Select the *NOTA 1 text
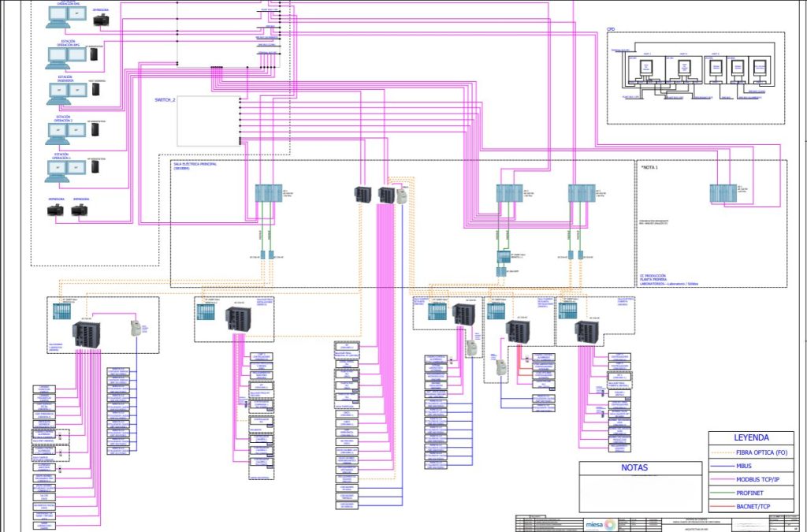Screen dimensions: 807x532 (x=649, y=167)
